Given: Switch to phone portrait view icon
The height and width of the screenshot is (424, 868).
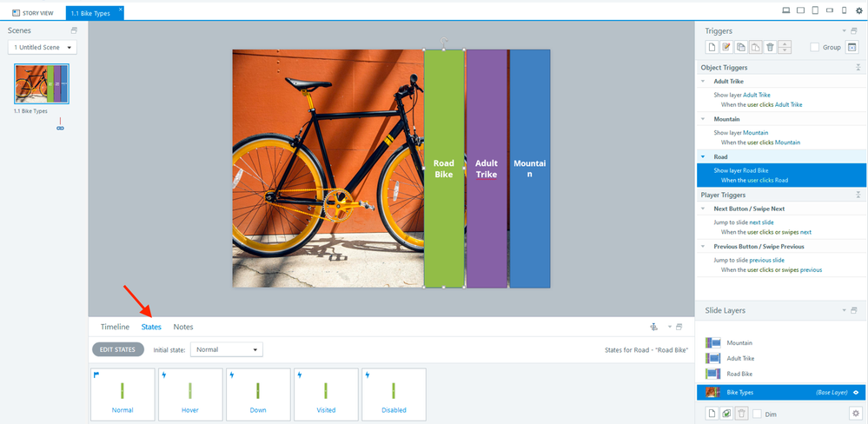Looking at the screenshot, I should [845, 10].
